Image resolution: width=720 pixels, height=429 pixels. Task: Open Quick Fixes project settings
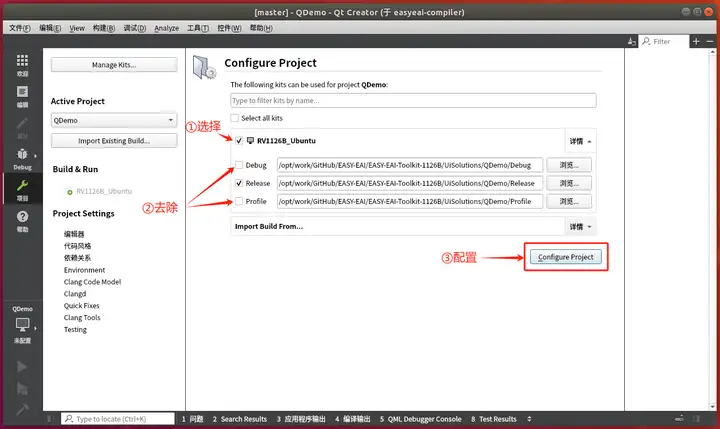(x=81, y=305)
